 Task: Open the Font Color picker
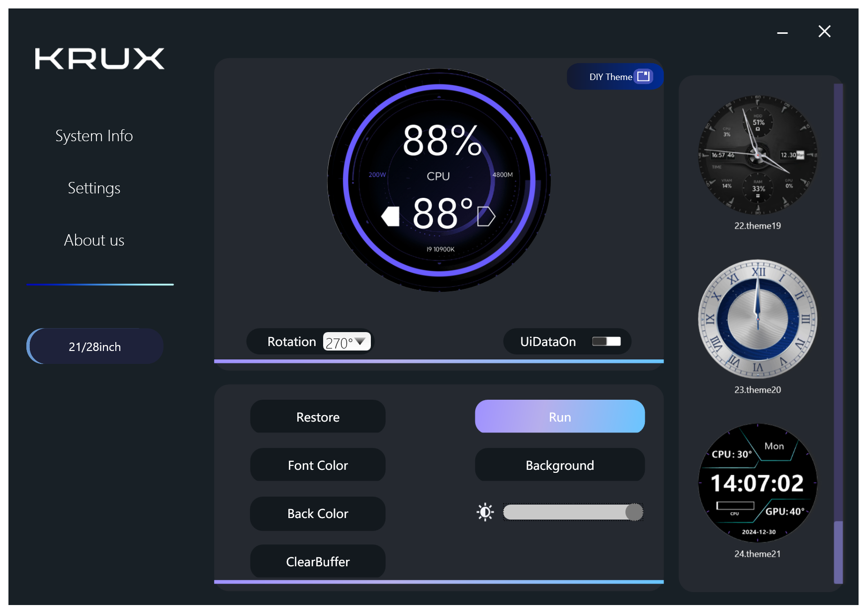tap(318, 465)
